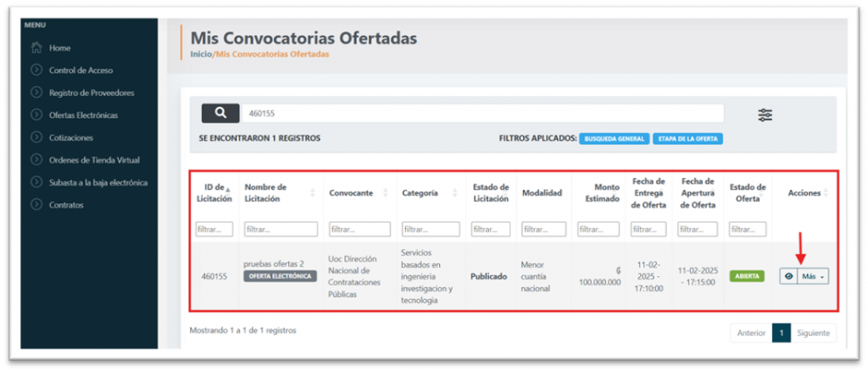Expand the Más actions dropdown
Image resolution: width=868 pixels, height=372 pixels.
point(813,276)
